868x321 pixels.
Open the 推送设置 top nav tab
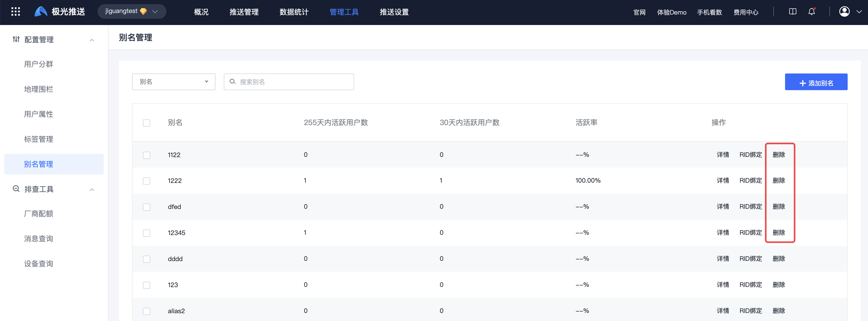tap(394, 12)
